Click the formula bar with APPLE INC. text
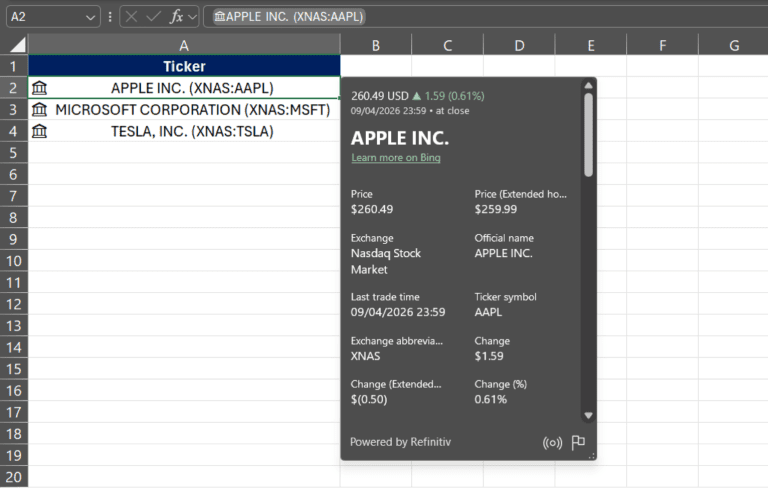 coord(485,17)
